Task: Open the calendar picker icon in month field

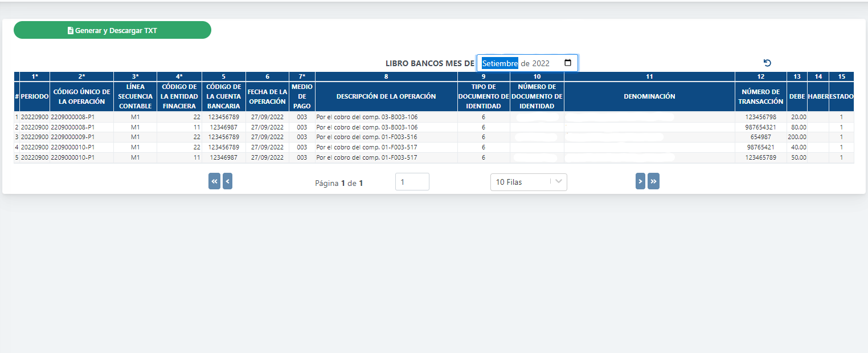Action: (x=567, y=63)
